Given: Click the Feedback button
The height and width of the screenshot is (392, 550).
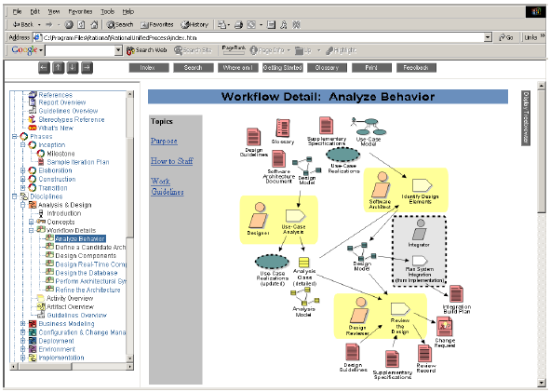Looking at the screenshot, I should click(x=416, y=68).
